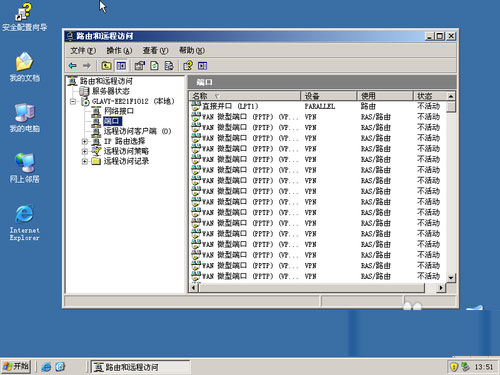Click the Up one level folder icon

[106, 66]
